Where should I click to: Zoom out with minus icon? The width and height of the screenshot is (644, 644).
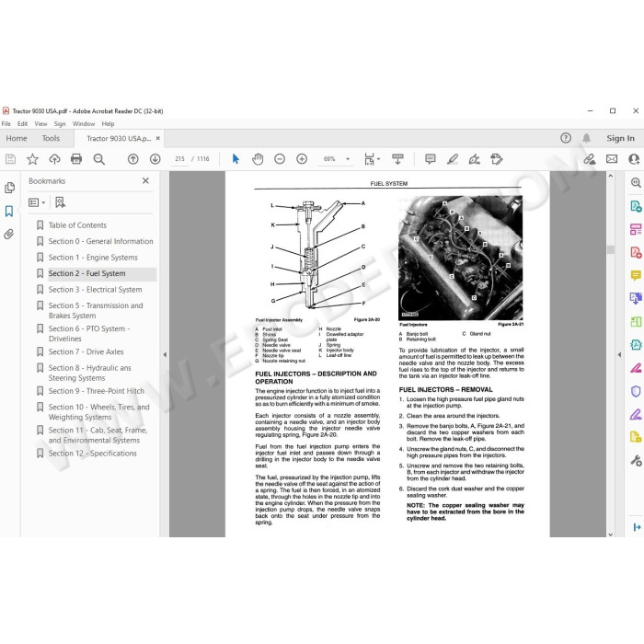coord(280,159)
